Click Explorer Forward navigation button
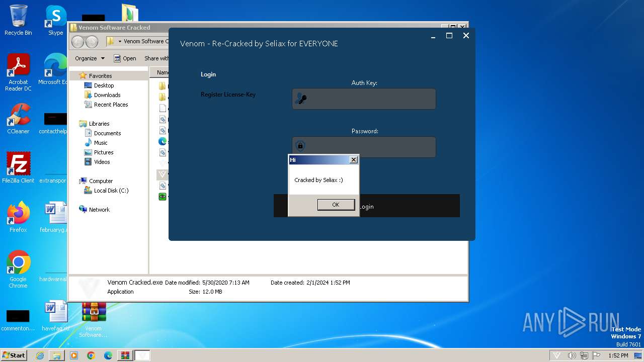The width and height of the screenshot is (644, 362). pos(92,42)
